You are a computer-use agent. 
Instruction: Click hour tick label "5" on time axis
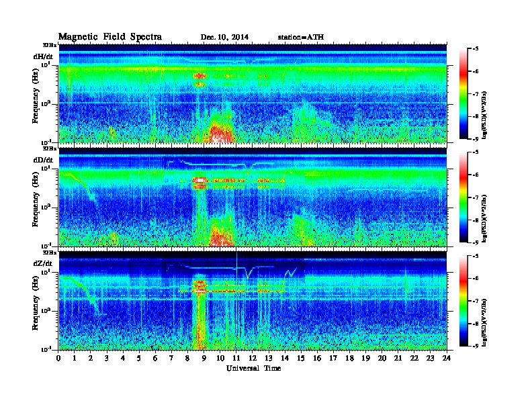click(x=140, y=358)
